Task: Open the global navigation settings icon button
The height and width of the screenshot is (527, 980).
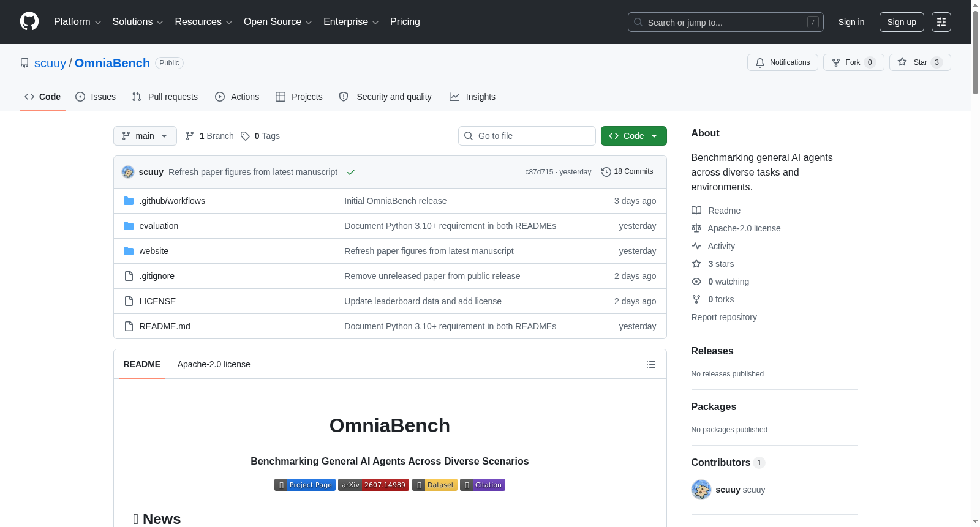Action: click(x=941, y=22)
